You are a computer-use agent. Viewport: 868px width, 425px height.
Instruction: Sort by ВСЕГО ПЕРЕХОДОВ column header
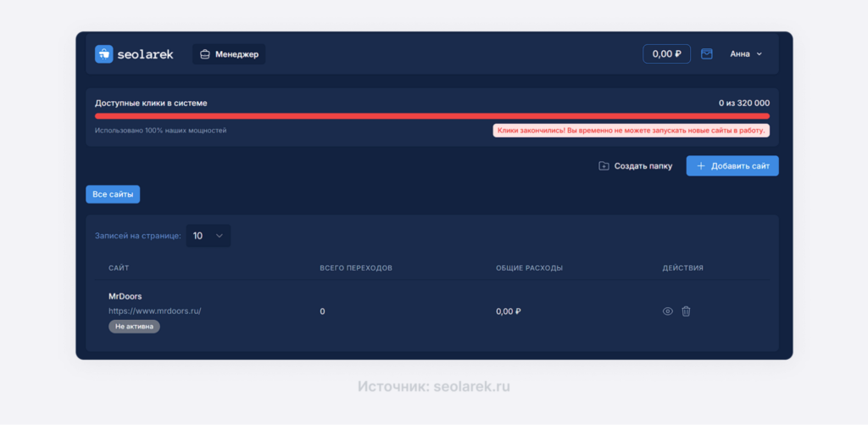pos(356,268)
